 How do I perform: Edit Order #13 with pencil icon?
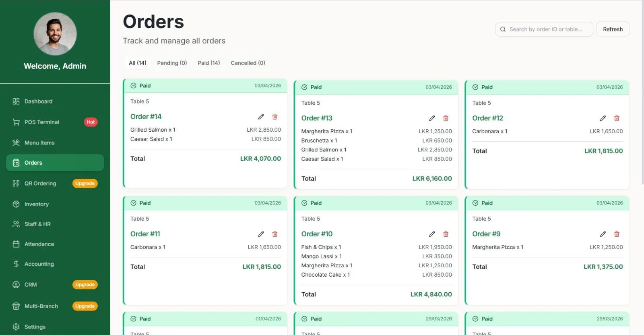(x=432, y=118)
